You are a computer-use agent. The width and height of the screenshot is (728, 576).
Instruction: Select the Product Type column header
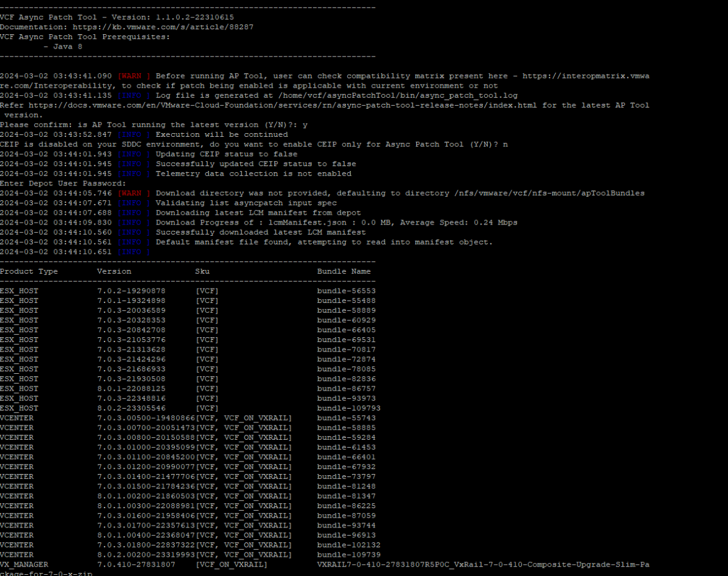[29, 271]
